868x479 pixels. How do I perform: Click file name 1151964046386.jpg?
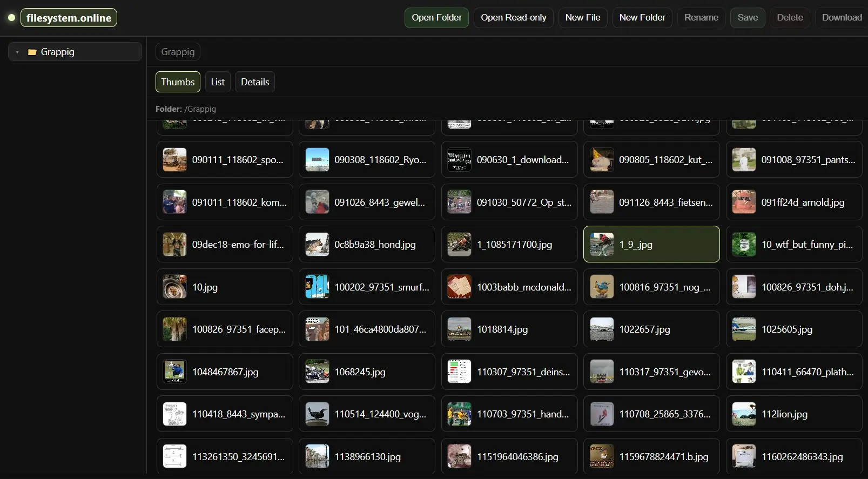pos(517,457)
